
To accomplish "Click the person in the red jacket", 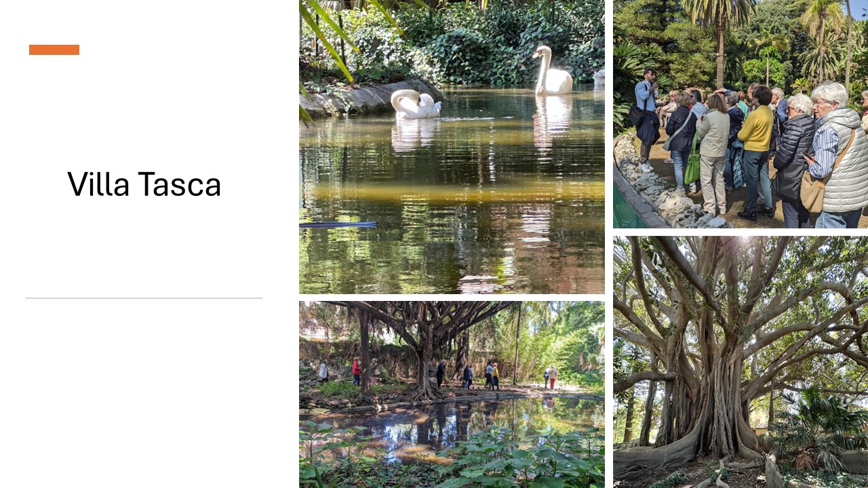I will (356, 371).
